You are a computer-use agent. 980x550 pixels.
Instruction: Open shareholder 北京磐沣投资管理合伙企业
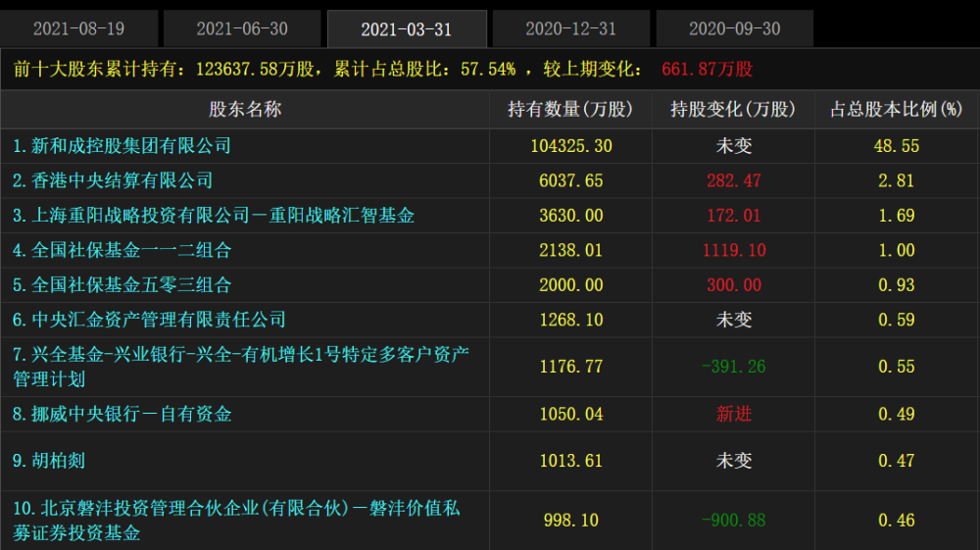[x=236, y=520]
